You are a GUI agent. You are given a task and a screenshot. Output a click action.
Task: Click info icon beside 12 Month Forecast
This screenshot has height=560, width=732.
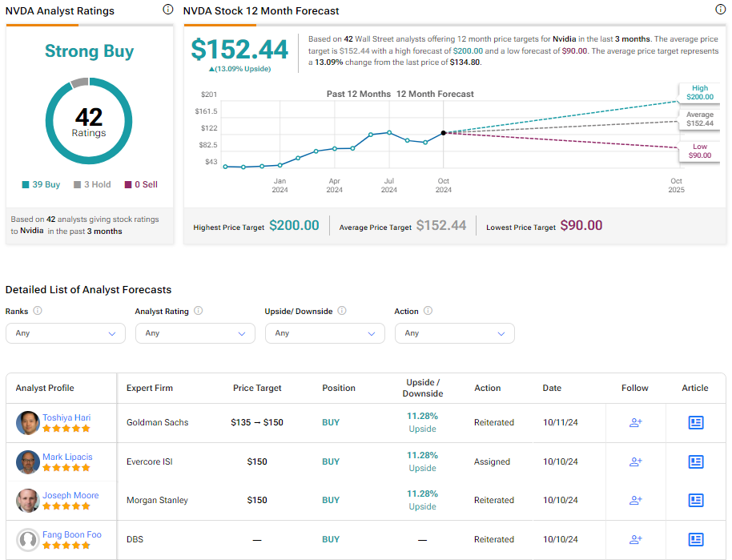point(720,10)
